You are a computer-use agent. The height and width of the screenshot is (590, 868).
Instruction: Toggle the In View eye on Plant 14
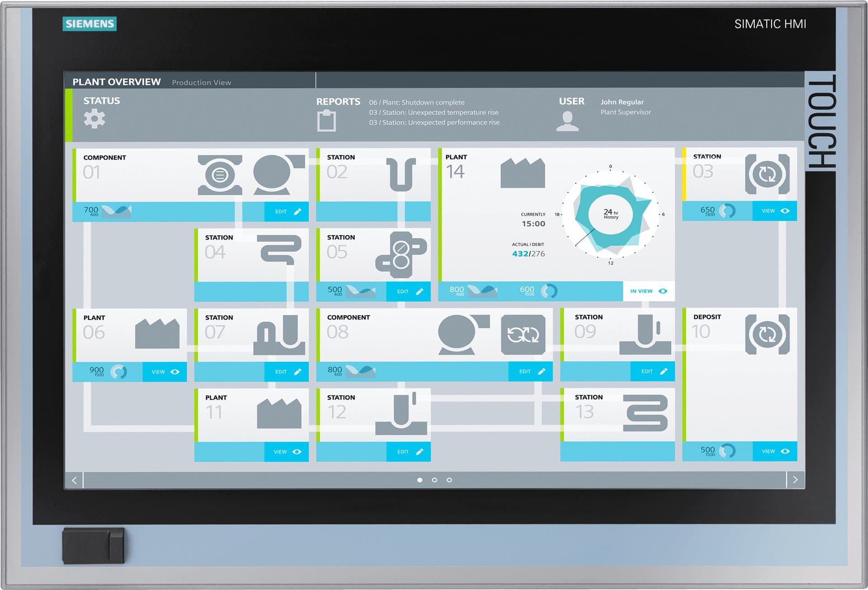(x=649, y=291)
